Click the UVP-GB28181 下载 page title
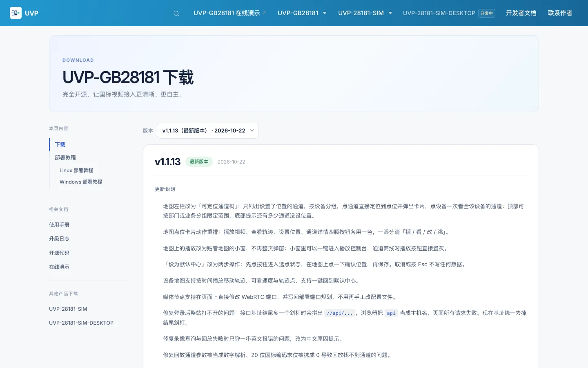Image resolution: width=588 pixels, height=368 pixels. pos(128,77)
